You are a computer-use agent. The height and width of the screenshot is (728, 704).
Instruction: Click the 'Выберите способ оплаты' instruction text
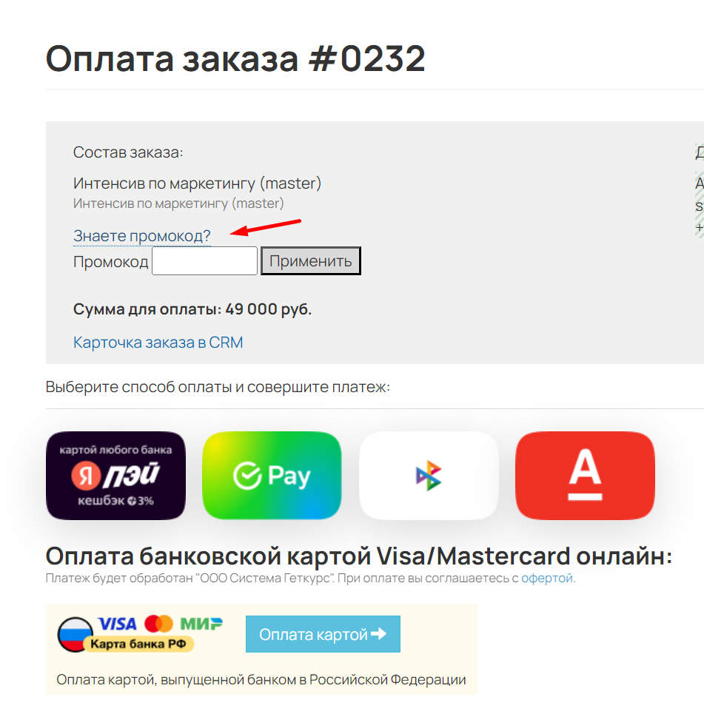tap(218, 387)
